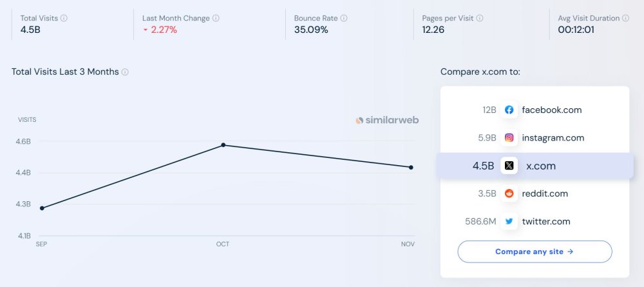644x287 pixels.
Task: Click info icon for Total Visits Last 3 Months
Action: (125, 72)
